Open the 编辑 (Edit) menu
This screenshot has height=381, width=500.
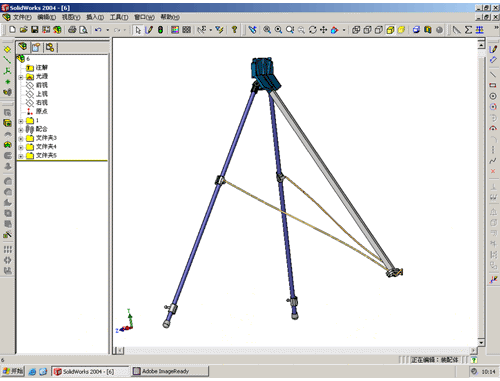pyautogui.click(x=46, y=17)
